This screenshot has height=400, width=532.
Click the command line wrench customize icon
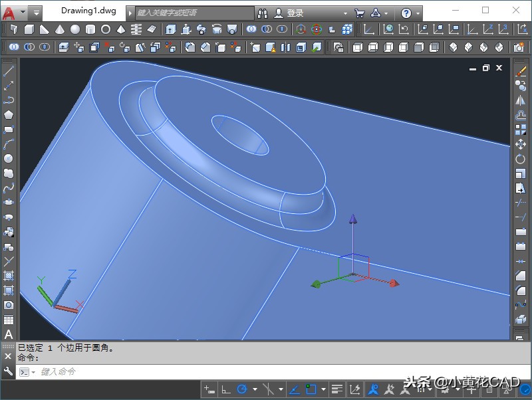pyautogui.click(x=8, y=371)
